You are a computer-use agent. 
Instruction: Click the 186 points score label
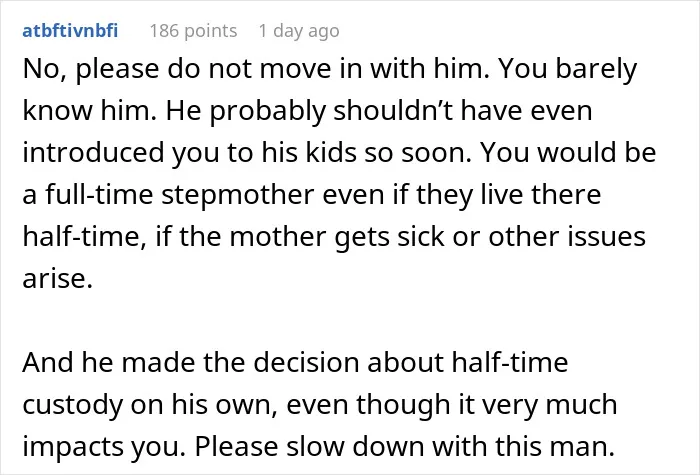(193, 31)
